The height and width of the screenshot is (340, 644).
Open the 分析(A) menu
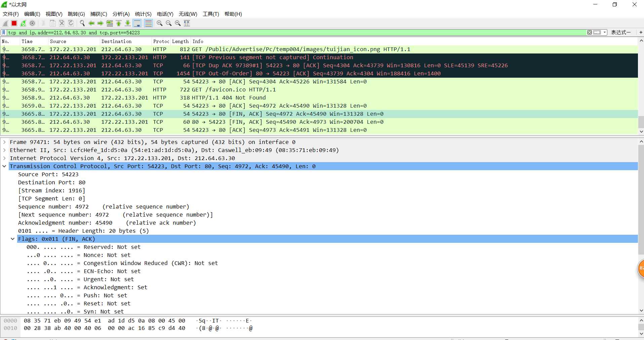[x=121, y=14]
